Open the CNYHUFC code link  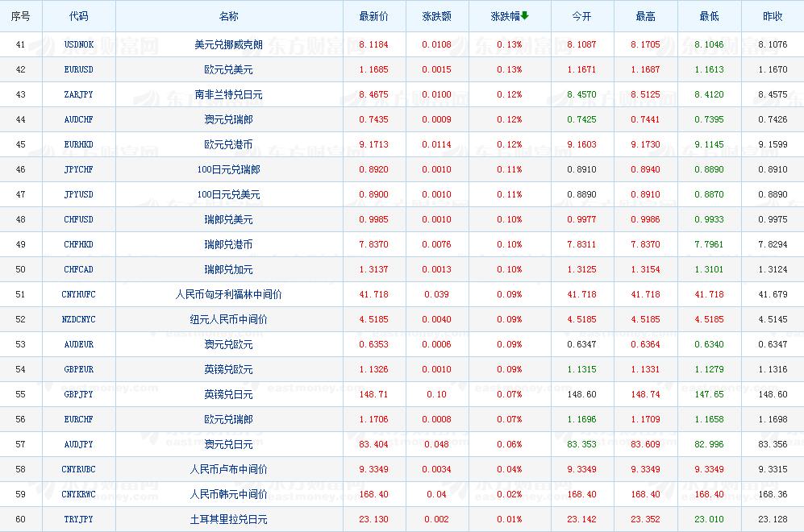(x=79, y=294)
